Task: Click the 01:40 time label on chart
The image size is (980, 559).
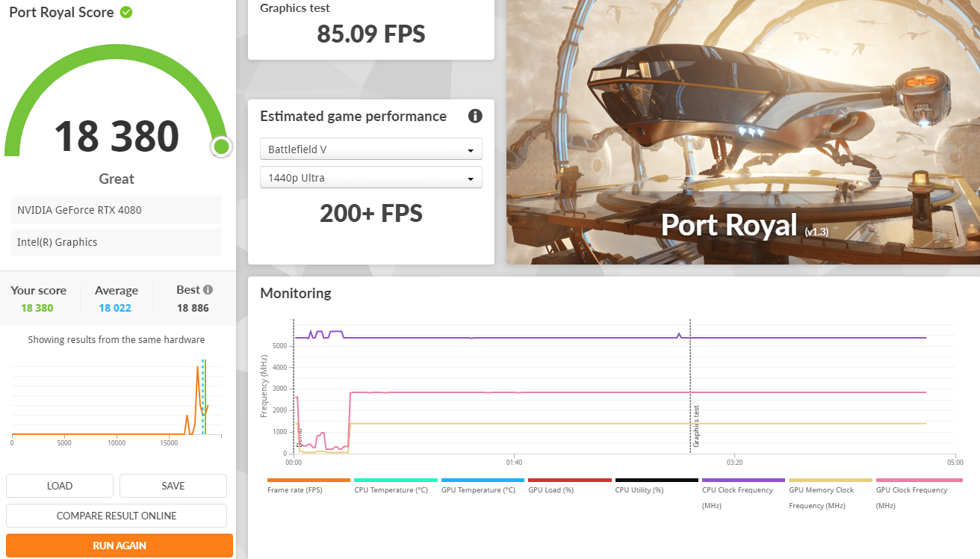Action: 514,463
